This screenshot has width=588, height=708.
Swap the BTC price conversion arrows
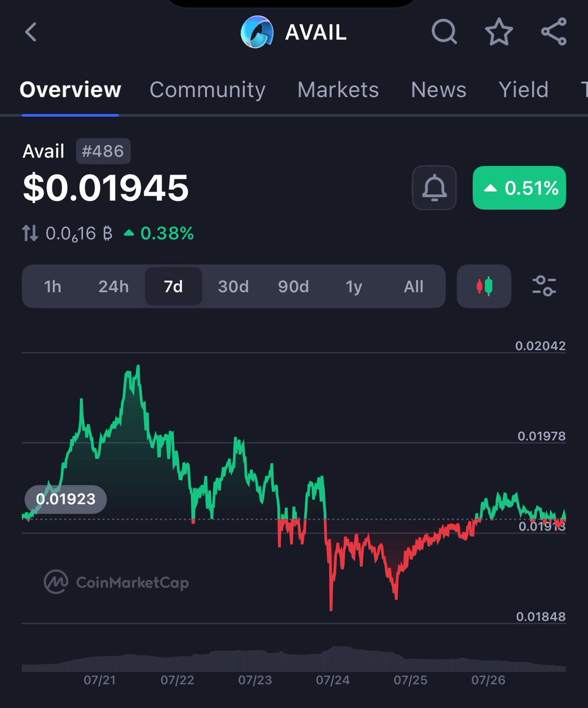pos(30,234)
